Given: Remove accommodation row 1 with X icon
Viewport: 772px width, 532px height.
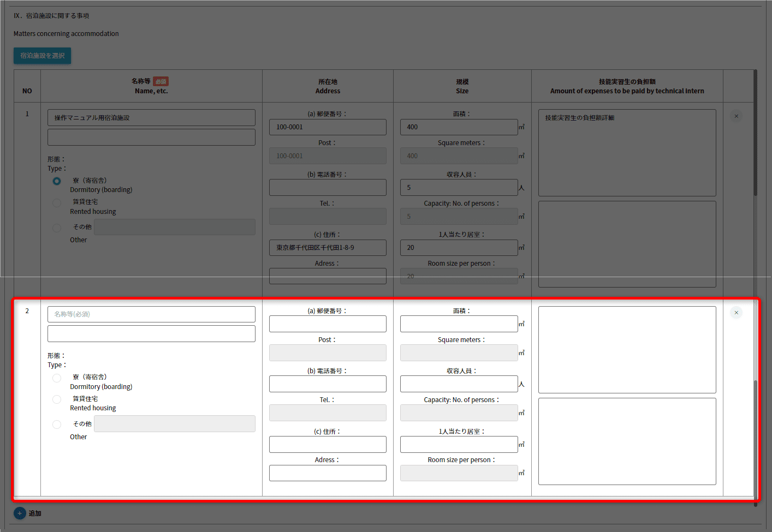Looking at the screenshot, I should click(x=736, y=116).
